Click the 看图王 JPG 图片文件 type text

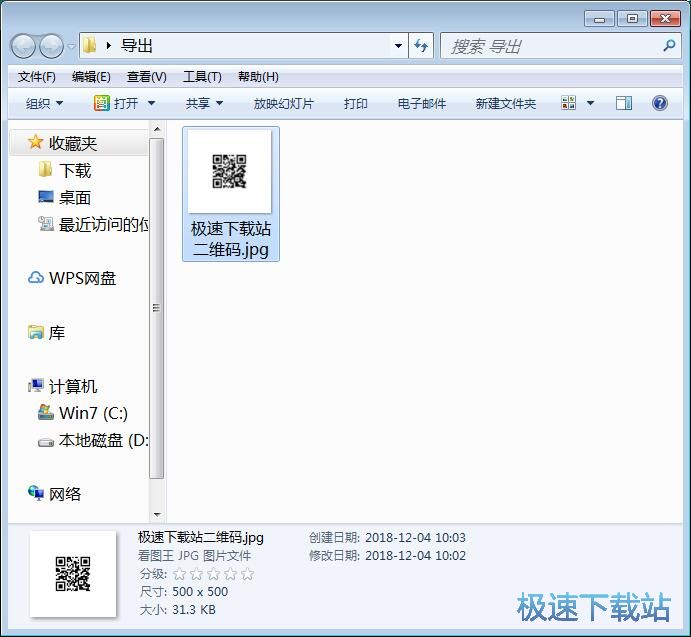pos(194,555)
